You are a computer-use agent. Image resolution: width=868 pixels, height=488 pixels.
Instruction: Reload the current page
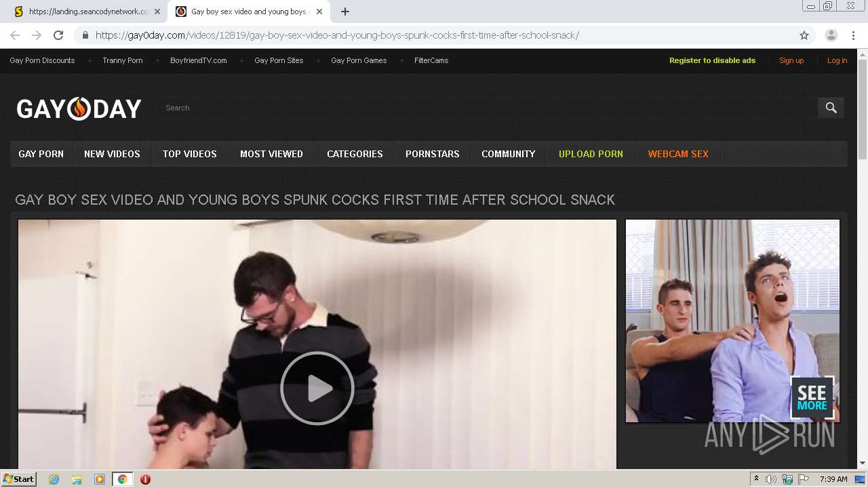(x=58, y=35)
